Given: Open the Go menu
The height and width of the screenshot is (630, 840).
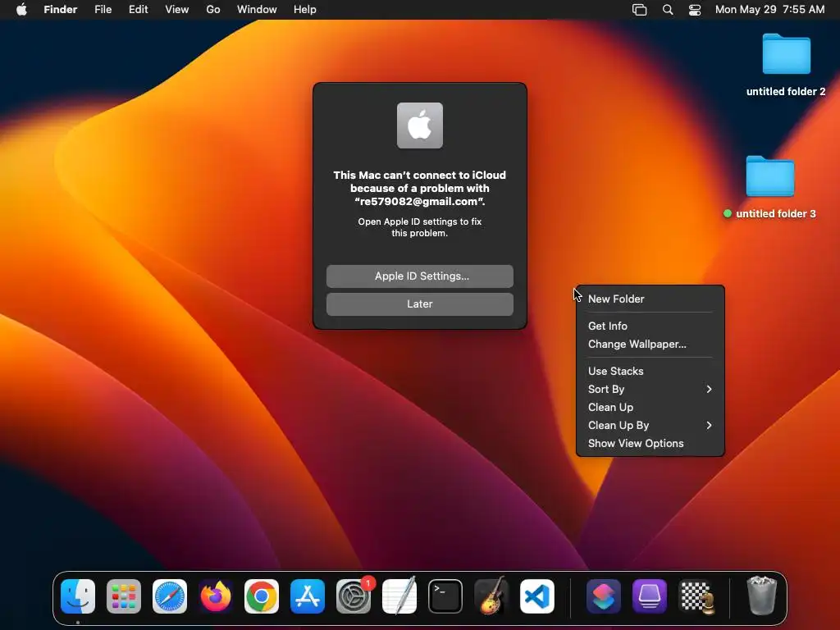Looking at the screenshot, I should pyautogui.click(x=213, y=10).
